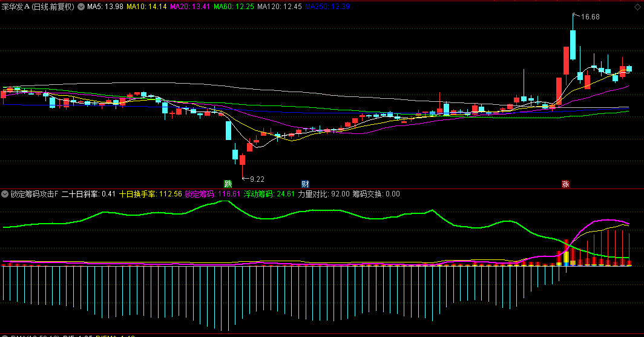Select the 深华发A (日线,前复权) title
The width and height of the screenshot is (644, 337).
click(x=38, y=7)
